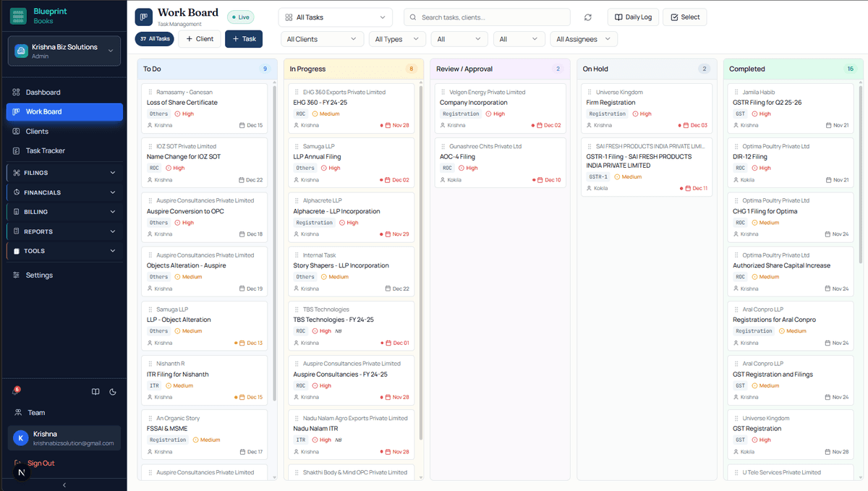The height and width of the screenshot is (491, 868).
Task: Toggle the 37 All Tasks filter pill
Action: coord(154,39)
